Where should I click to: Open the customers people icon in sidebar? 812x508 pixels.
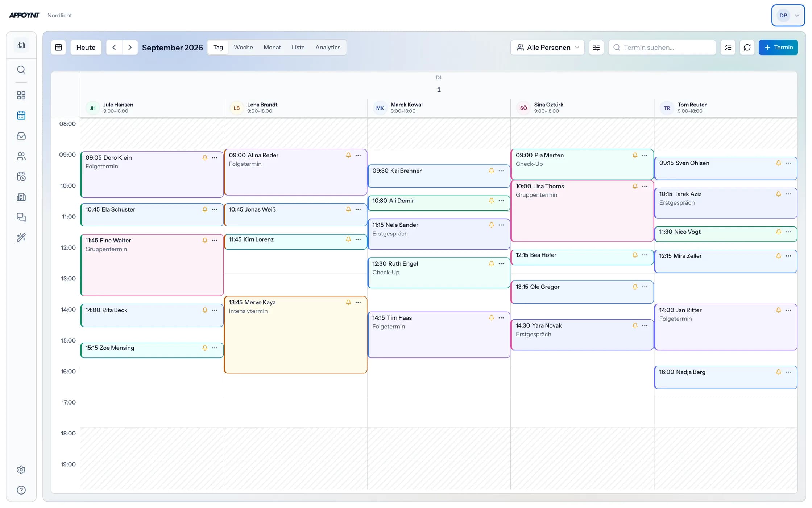pyautogui.click(x=21, y=156)
